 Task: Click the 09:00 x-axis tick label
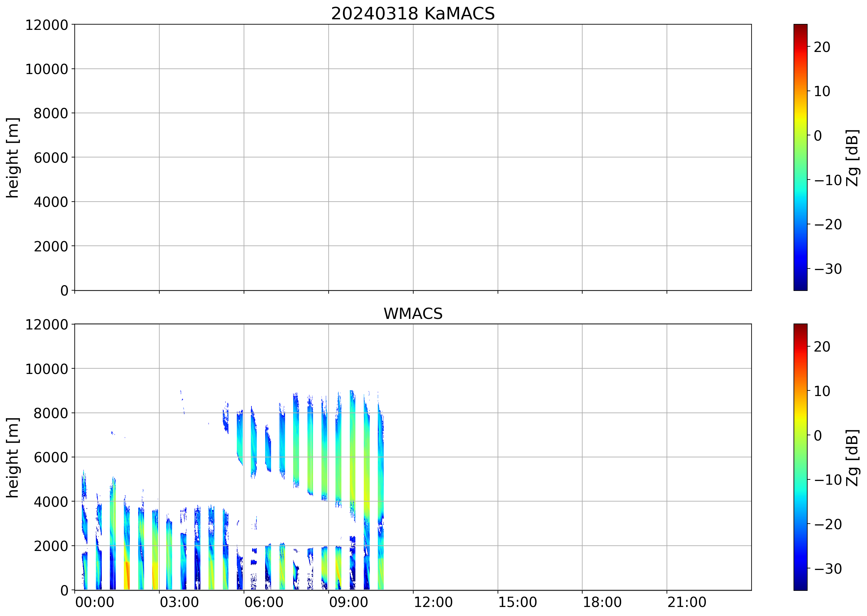pos(348,602)
